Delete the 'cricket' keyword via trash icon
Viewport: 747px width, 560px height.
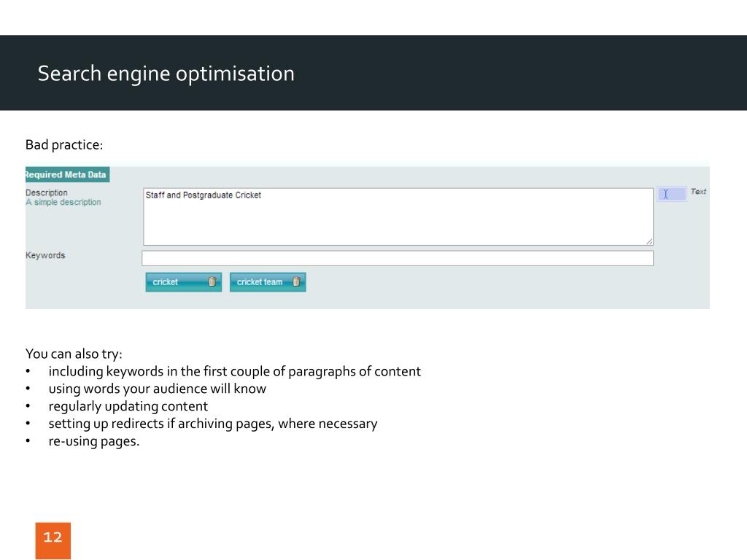point(212,282)
